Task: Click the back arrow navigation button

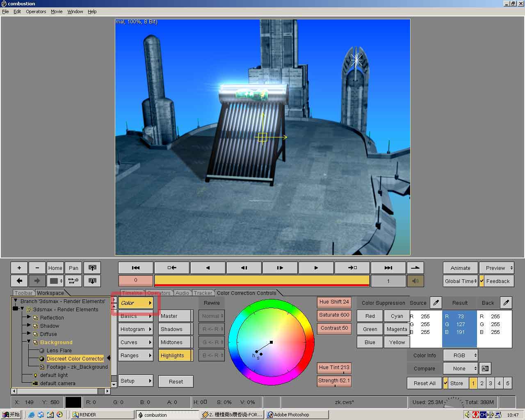Action: tap(19, 281)
